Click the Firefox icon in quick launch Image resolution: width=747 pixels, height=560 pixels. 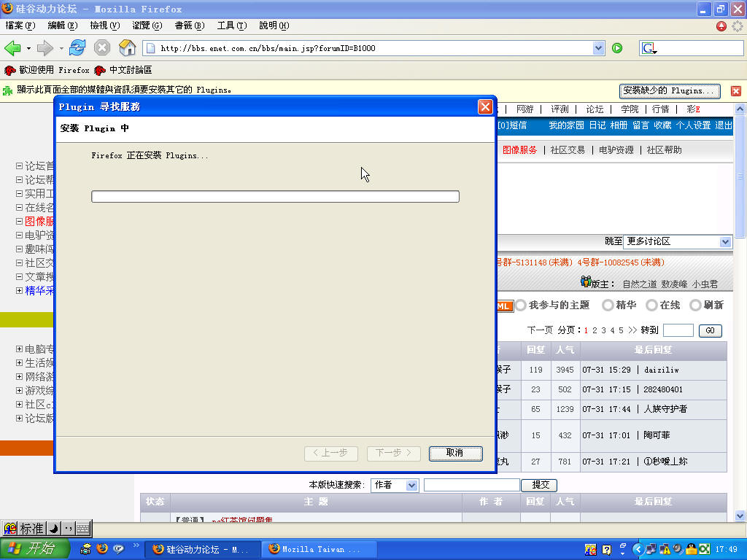102,549
